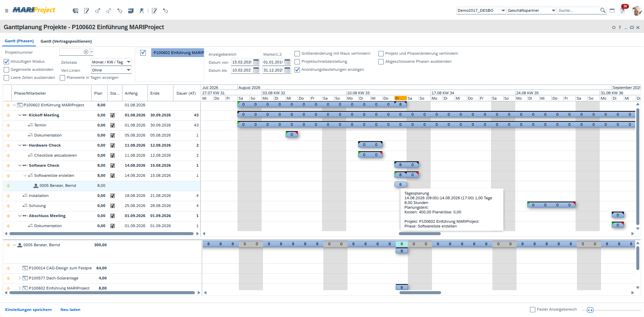Click the display range zoom slider handle
Image resolution: width=644 pixels, height=317 pixels.
pos(590,310)
